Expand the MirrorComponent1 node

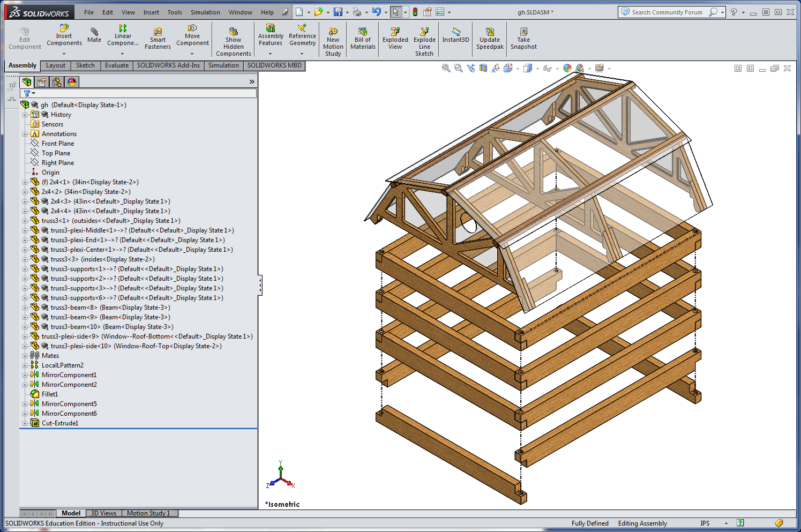(25, 375)
